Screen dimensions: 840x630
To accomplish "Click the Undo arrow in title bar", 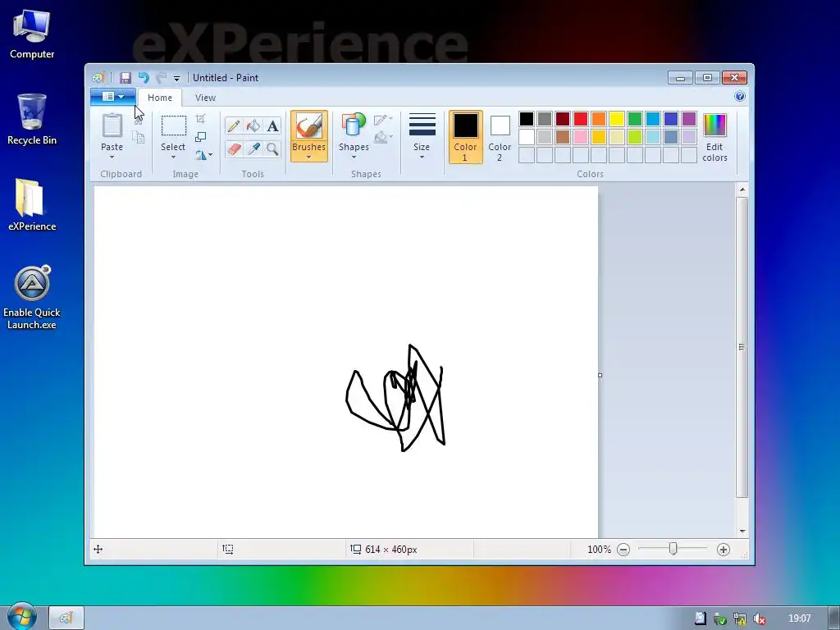I will (144, 78).
